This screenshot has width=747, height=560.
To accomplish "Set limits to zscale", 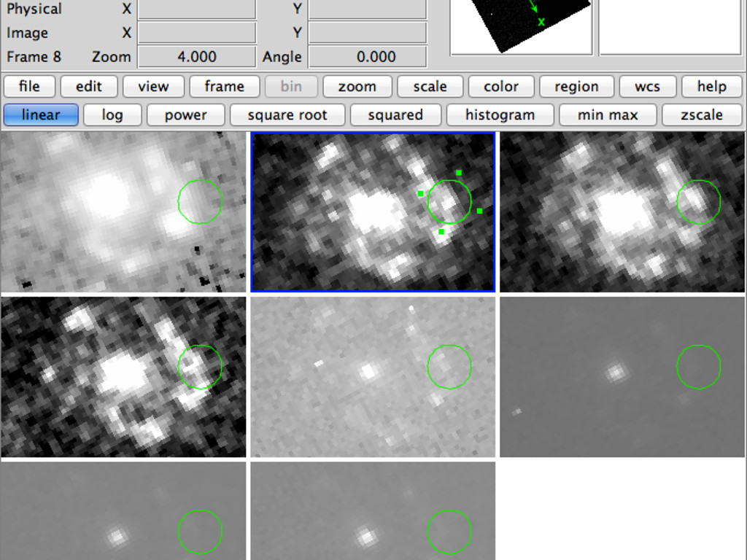I will (702, 115).
